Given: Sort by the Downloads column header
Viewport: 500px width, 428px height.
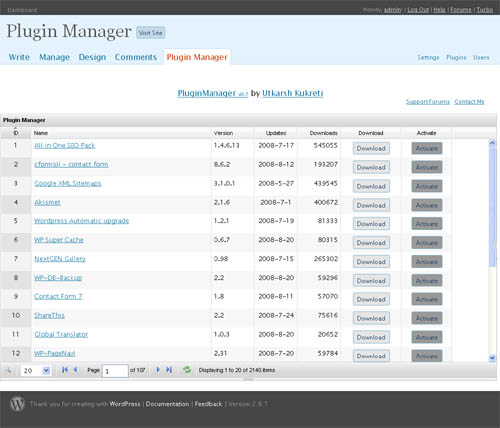Looking at the screenshot, I should click(x=324, y=133).
